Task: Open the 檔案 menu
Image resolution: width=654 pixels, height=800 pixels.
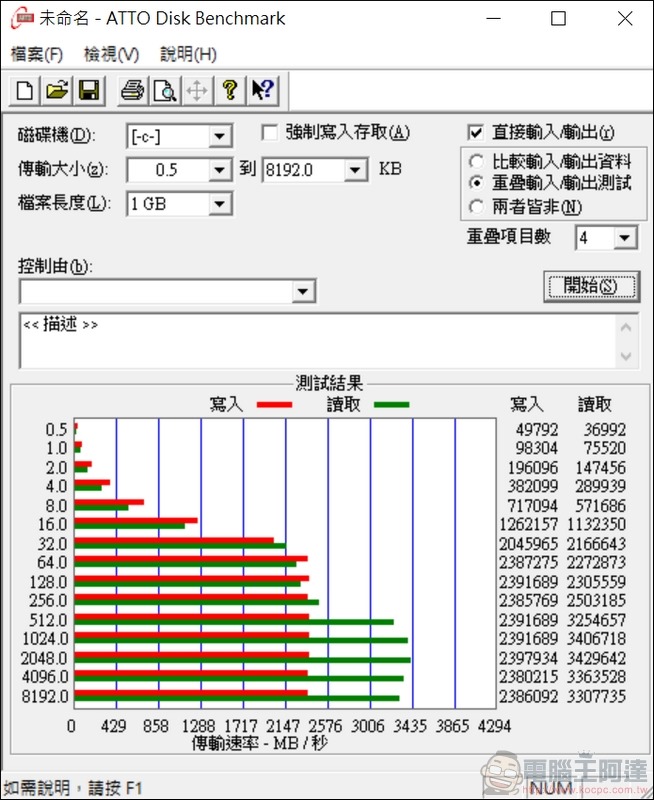Action: click(36, 54)
